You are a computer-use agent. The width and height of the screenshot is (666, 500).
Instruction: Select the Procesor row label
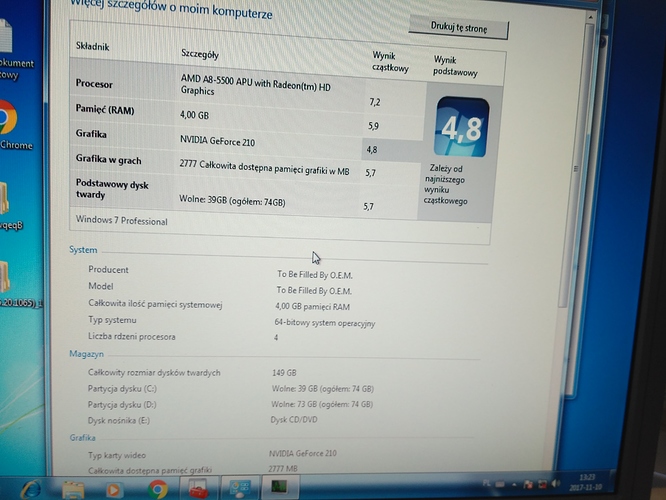94,83
